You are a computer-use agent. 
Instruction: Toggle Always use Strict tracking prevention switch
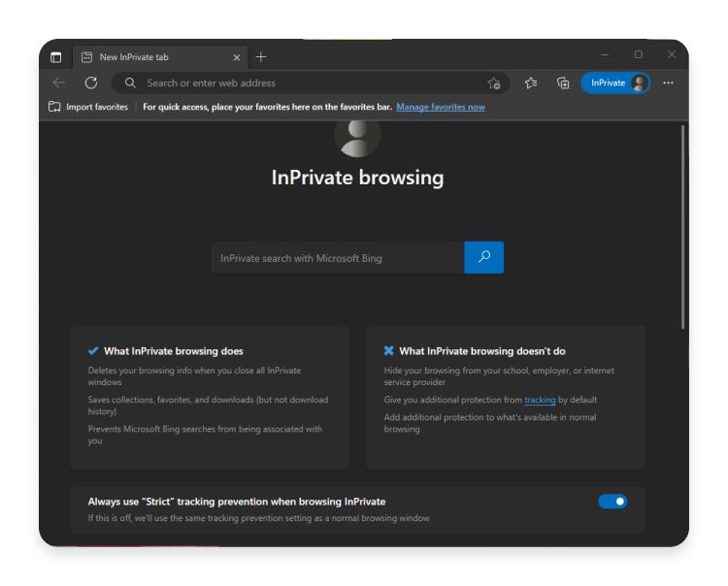point(612,502)
